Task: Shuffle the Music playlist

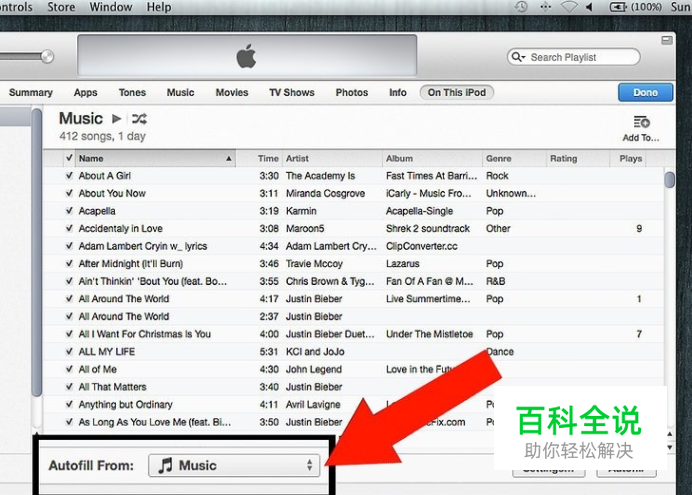Action: (139, 118)
